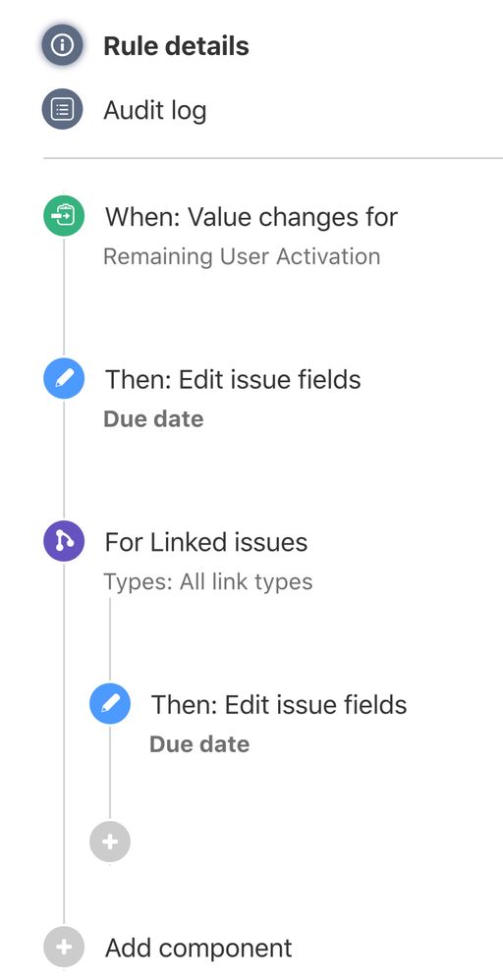
Task: Select the green trigger icon for value changes
Action: pos(63,216)
